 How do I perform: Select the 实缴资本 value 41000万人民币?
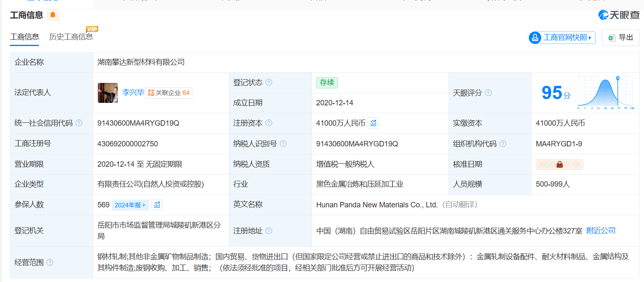click(x=560, y=123)
